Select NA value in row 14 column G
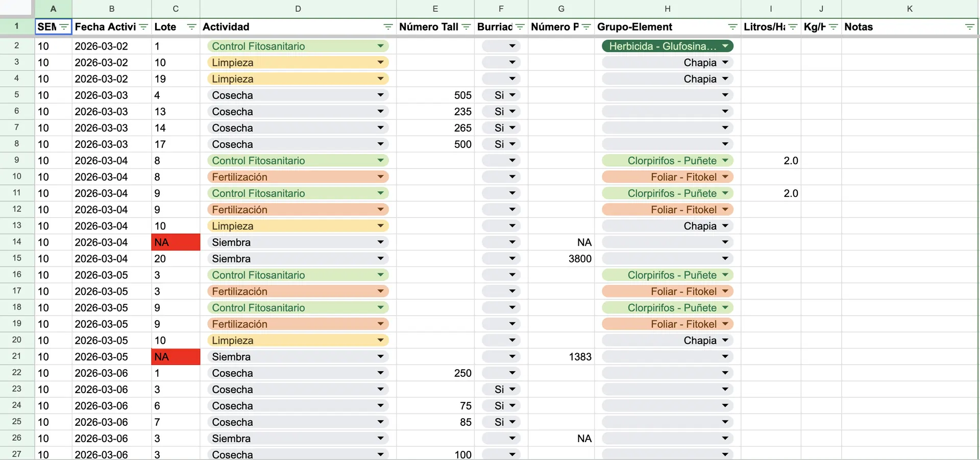This screenshot has height=460, width=980. 561,242
